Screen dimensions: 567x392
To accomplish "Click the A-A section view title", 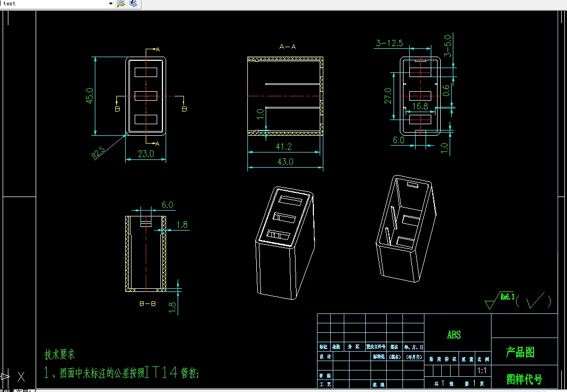I will (288, 47).
